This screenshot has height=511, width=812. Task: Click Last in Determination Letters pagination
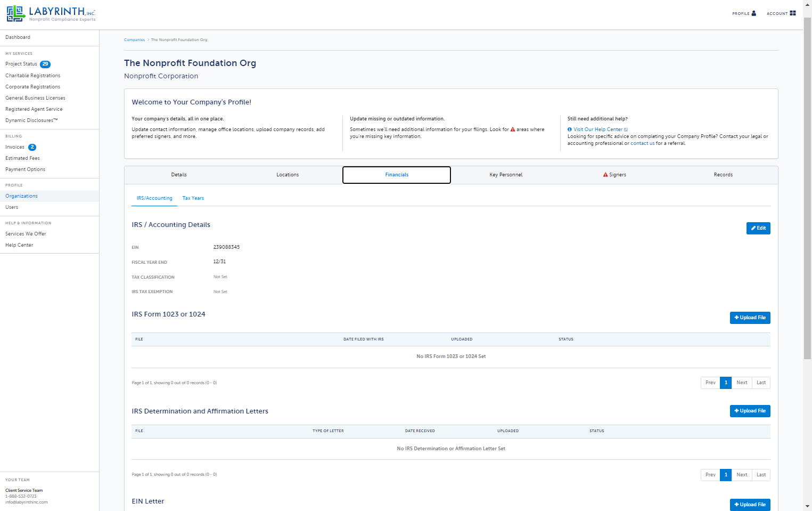(761, 475)
